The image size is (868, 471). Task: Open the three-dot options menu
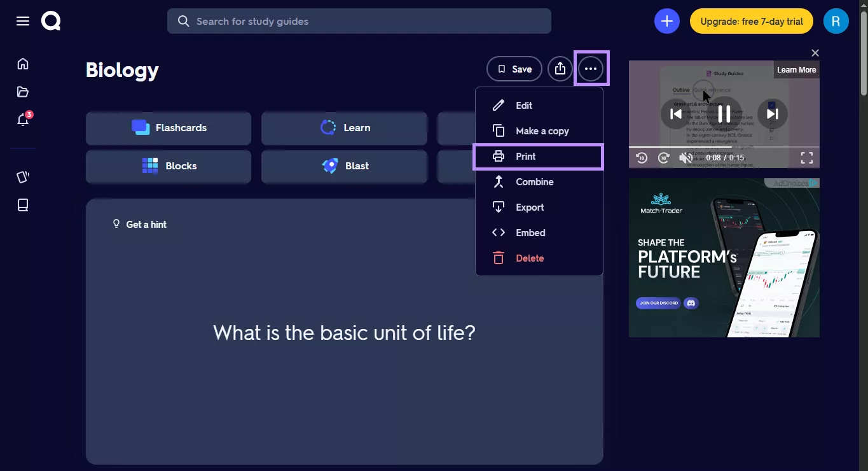click(590, 69)
